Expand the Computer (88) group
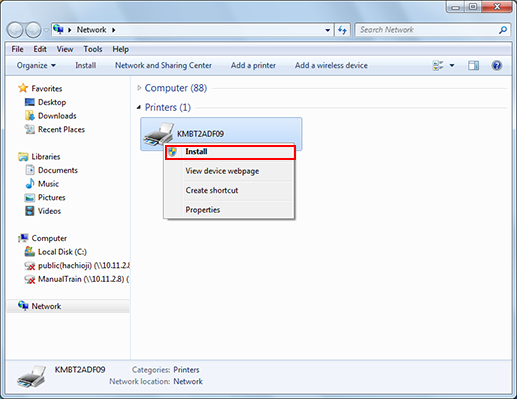This screenshot has height=399, width=517. click(x=139, y=88)
